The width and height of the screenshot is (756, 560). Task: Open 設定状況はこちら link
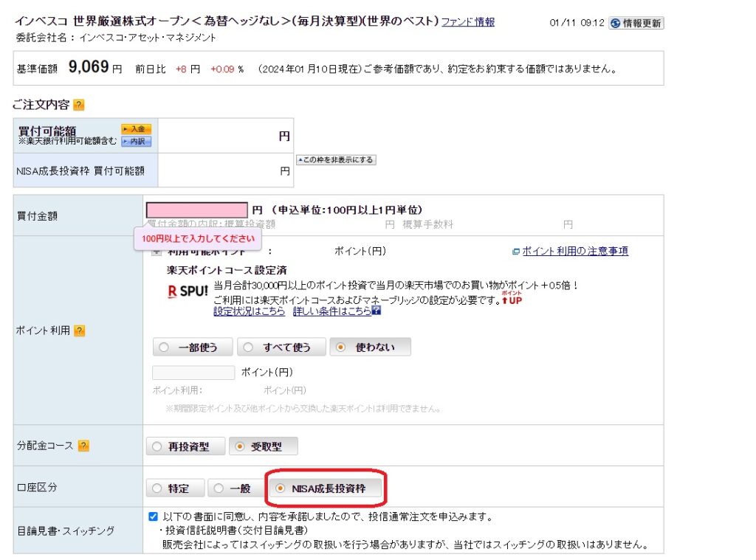tap(250, 311)
